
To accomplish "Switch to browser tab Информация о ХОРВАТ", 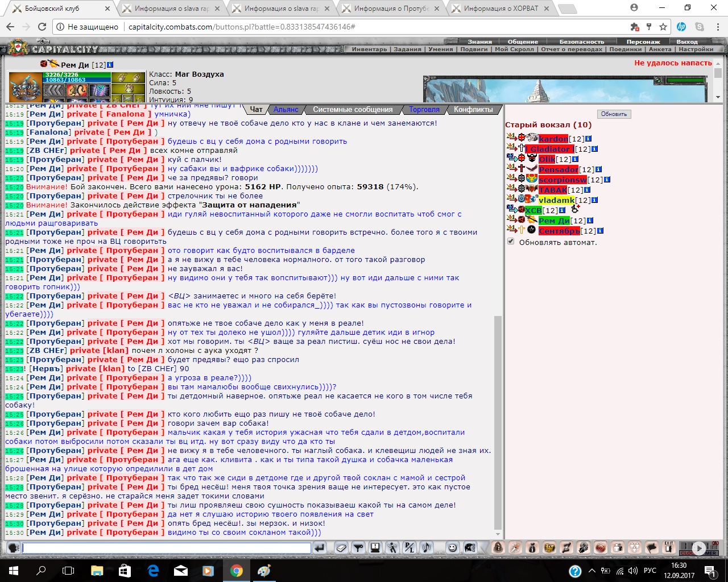I will click(500, 9).
